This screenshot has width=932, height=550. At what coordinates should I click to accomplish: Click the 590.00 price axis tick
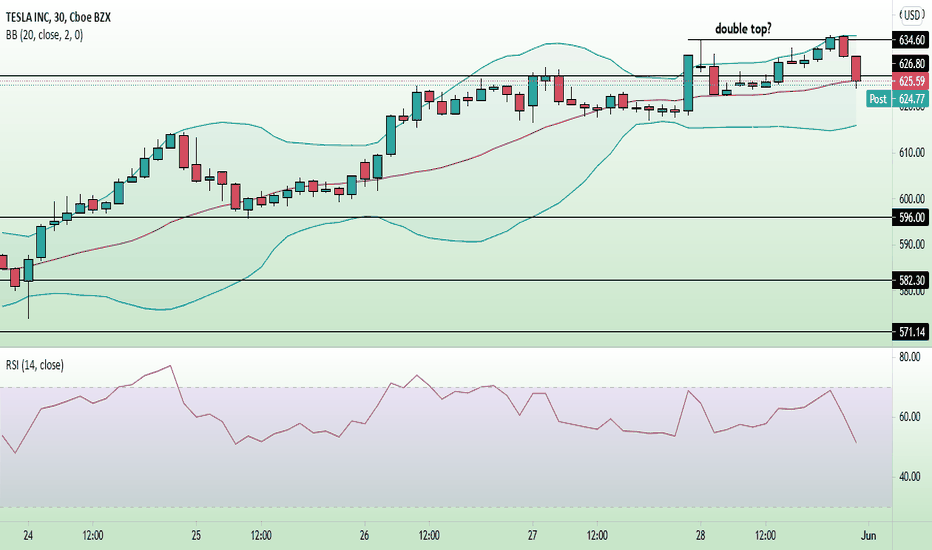point(911,244)
